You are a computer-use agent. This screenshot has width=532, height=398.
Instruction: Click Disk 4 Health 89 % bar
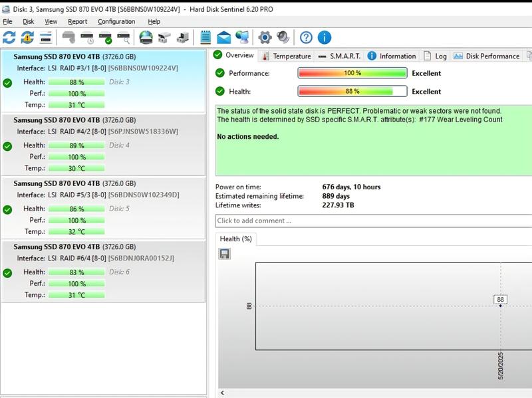point(76,146)
